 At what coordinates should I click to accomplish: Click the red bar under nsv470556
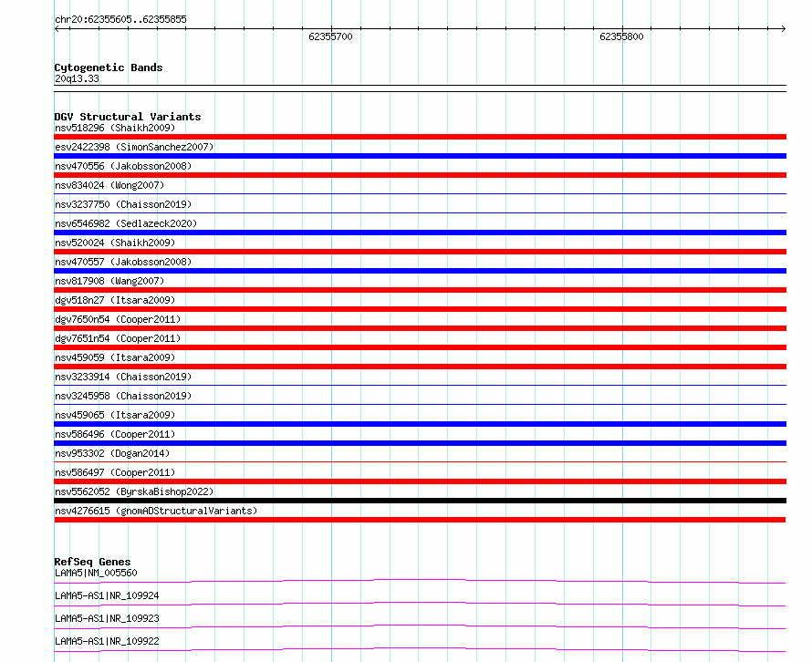click(x=420, y=175)
